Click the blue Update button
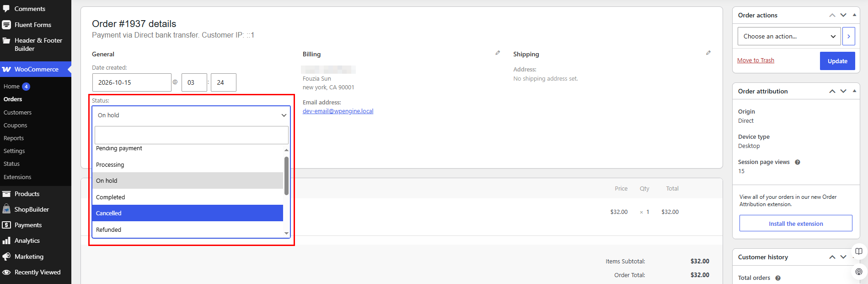868x284 pixels. (837, 61)
